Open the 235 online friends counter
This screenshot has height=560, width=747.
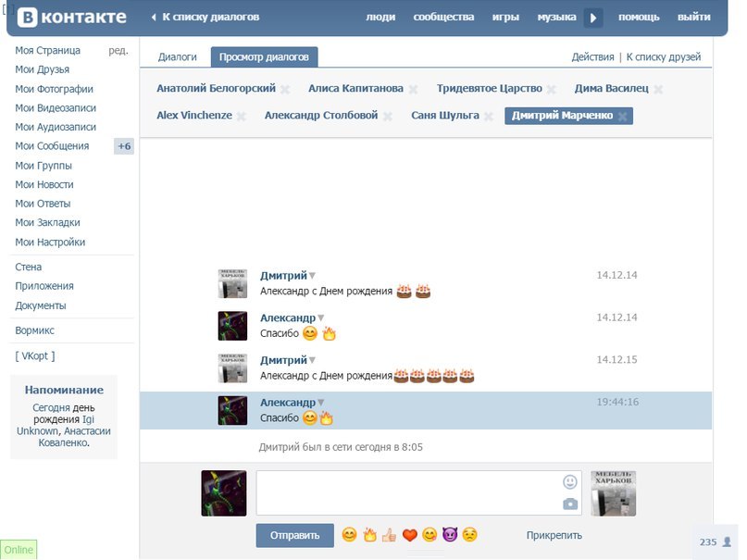pos(715,541)
